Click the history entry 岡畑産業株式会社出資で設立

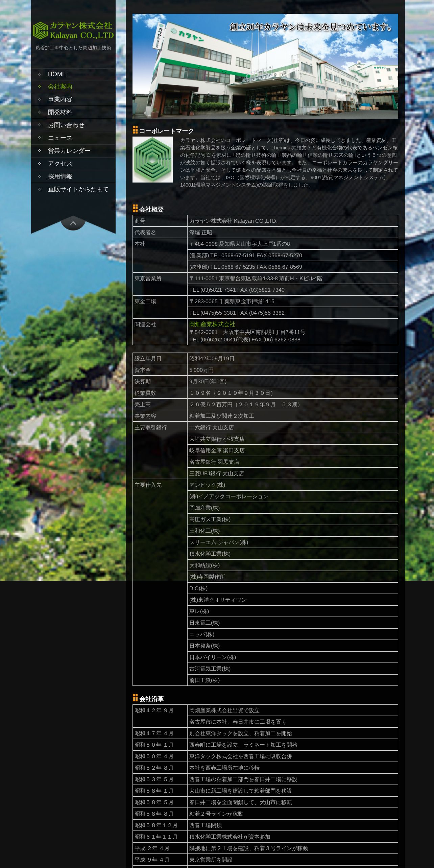[292, 710]
